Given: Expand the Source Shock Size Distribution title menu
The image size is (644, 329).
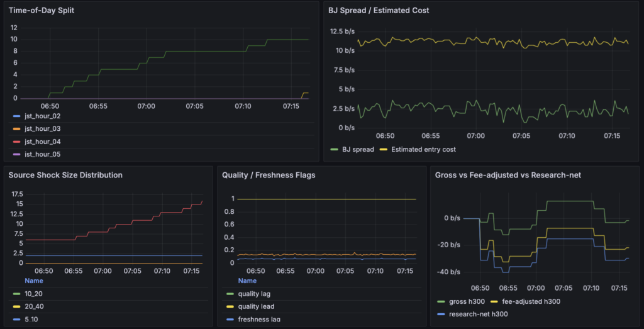Looking at the screenshot, I should click(x=65, y=175).
